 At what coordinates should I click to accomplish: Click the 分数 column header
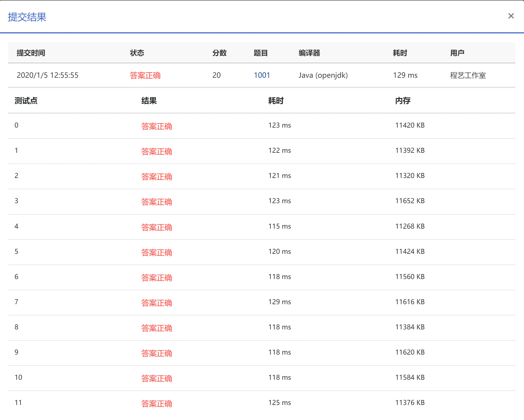click(x=220, y=53)
